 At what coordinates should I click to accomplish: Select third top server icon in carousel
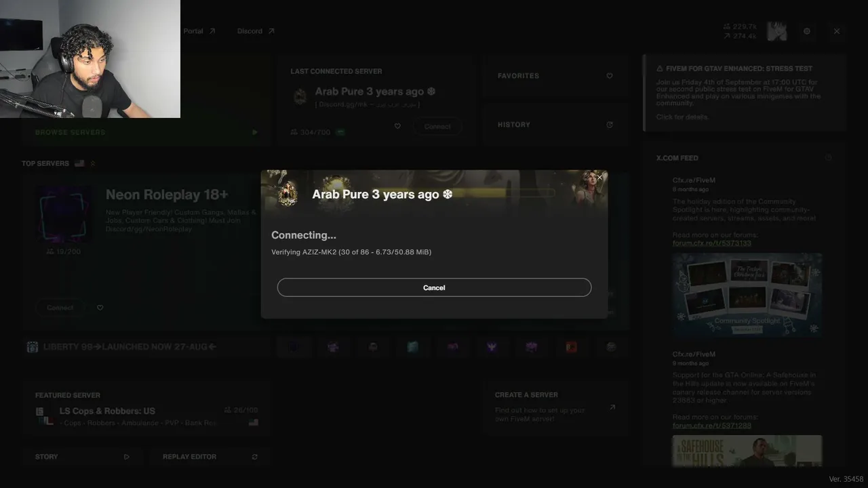[373, 347]
